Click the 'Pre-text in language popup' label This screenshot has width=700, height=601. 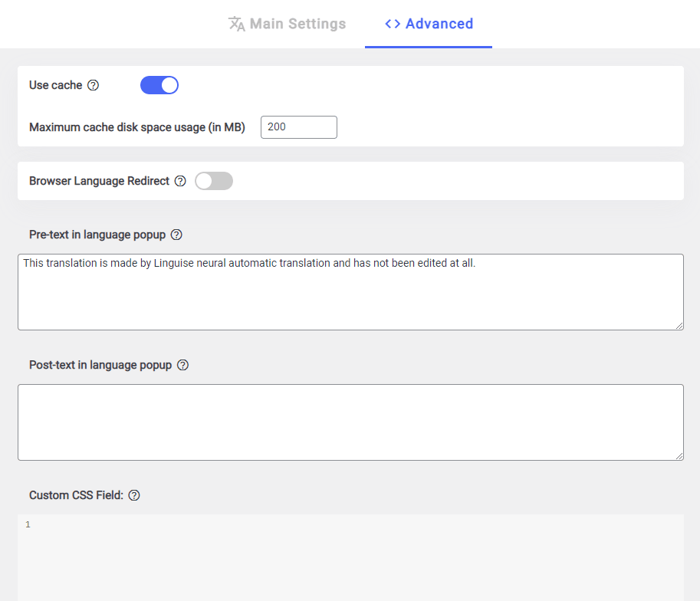click(x=97, y=235)
